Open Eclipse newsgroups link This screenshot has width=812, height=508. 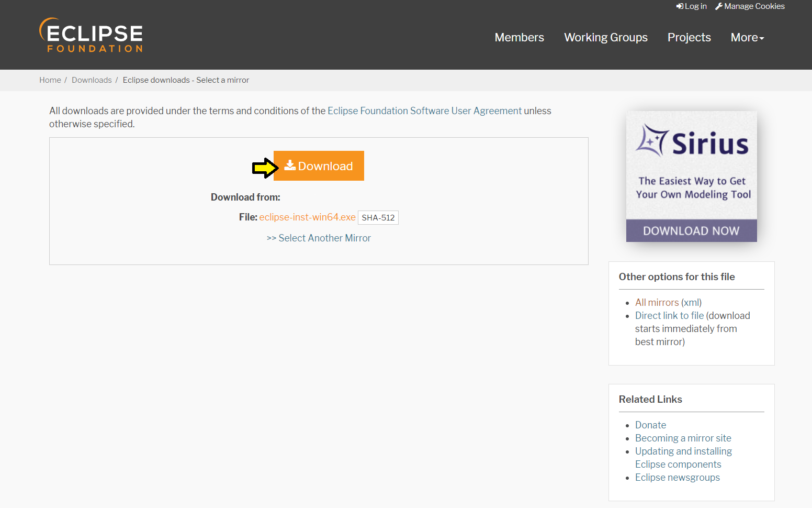(x=677, y=478)
